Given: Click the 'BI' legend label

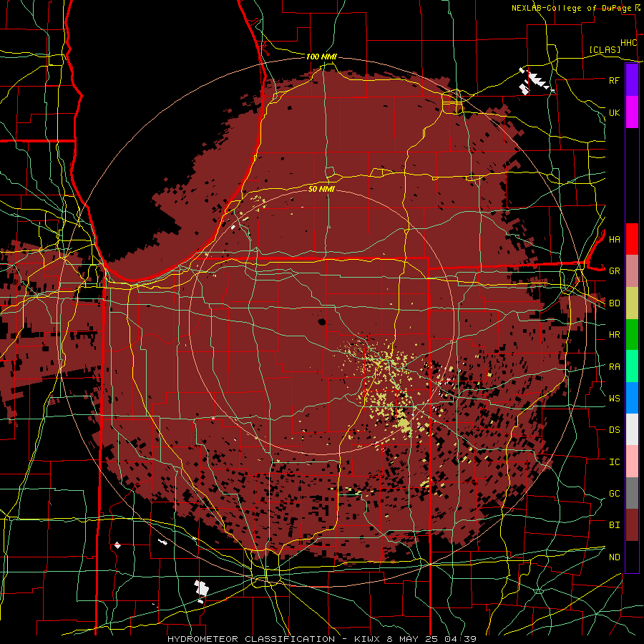Looking at the screenshot, I should [x=615, y=525].
